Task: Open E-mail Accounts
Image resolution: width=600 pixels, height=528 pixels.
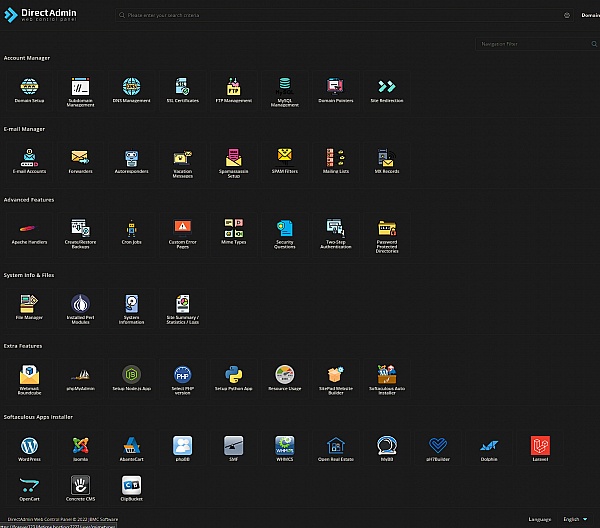Action: point(29,161)
